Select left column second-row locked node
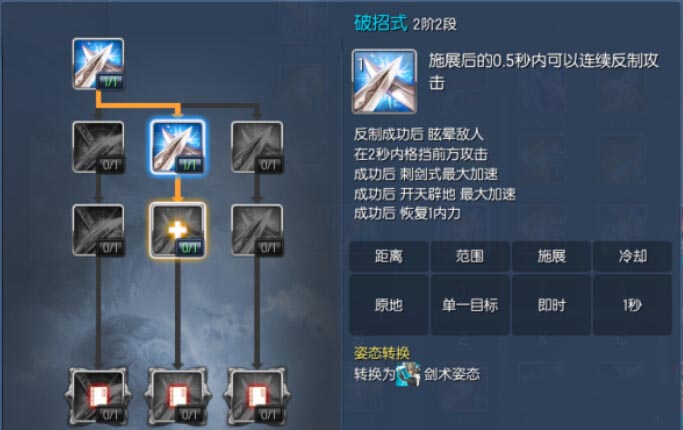683x430 pixels. tap(98, 147)
